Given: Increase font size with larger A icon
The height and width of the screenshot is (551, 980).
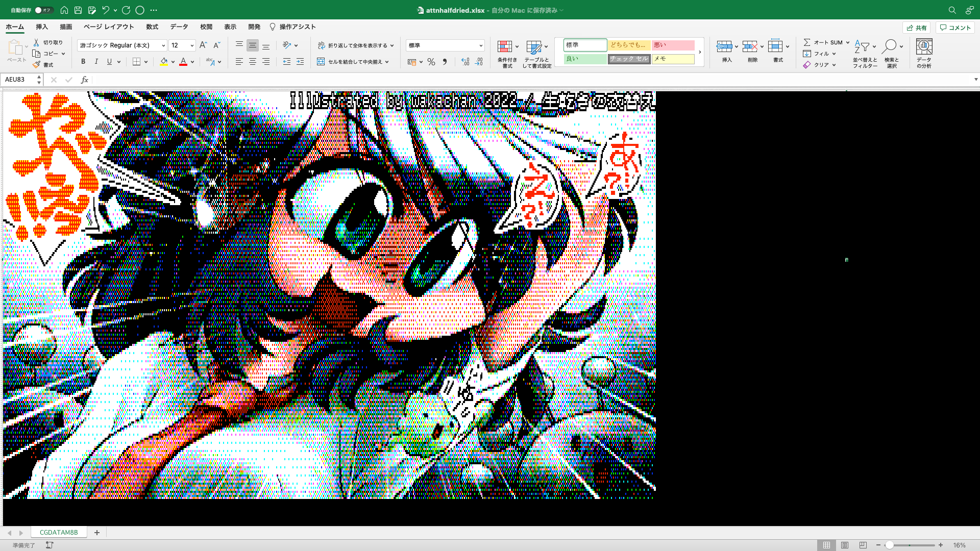Looking at the screenshot, I should (203, 45).
